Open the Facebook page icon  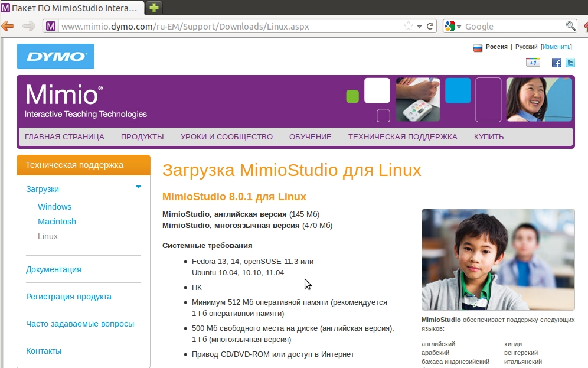557,63
